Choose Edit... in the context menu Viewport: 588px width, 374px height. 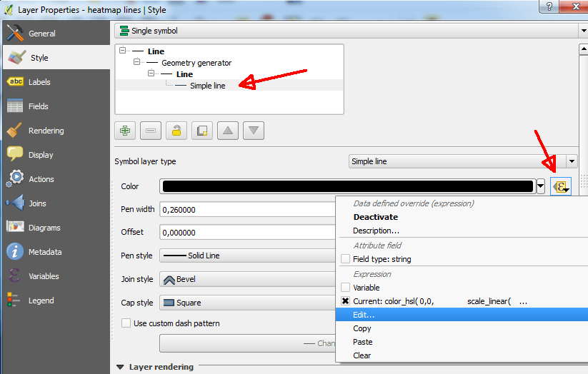tap(462, 315)
